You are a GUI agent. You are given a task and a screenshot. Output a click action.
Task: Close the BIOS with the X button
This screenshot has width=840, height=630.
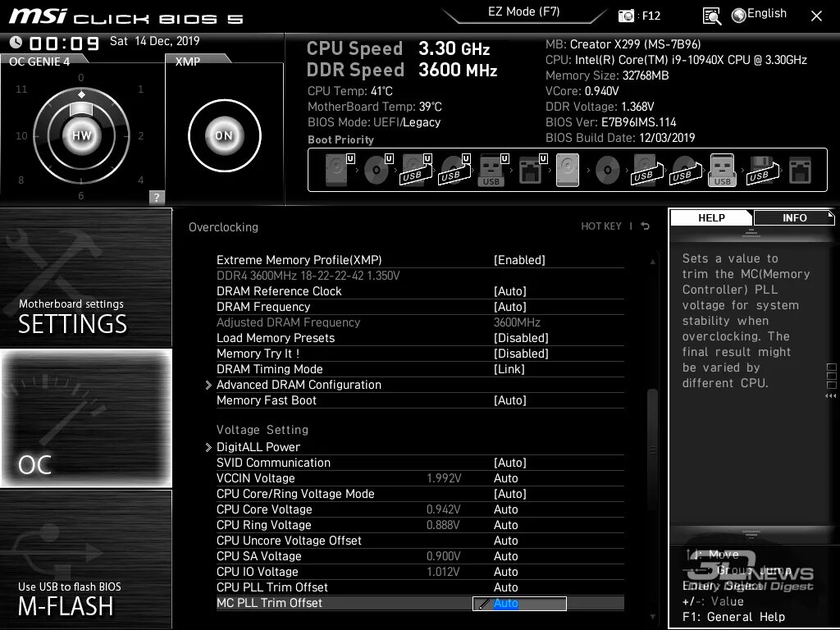pyautogui.click(x=816, y=16)
